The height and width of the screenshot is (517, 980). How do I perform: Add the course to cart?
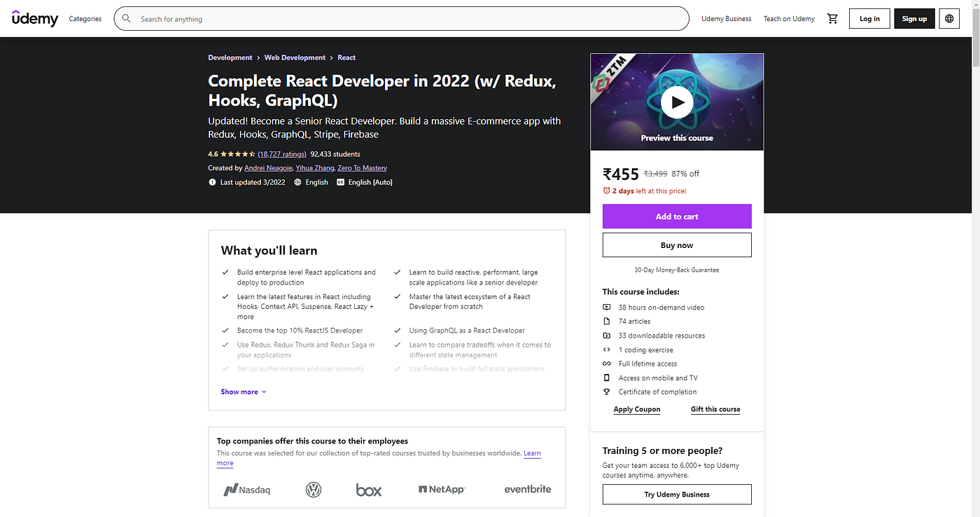(677, 216)
